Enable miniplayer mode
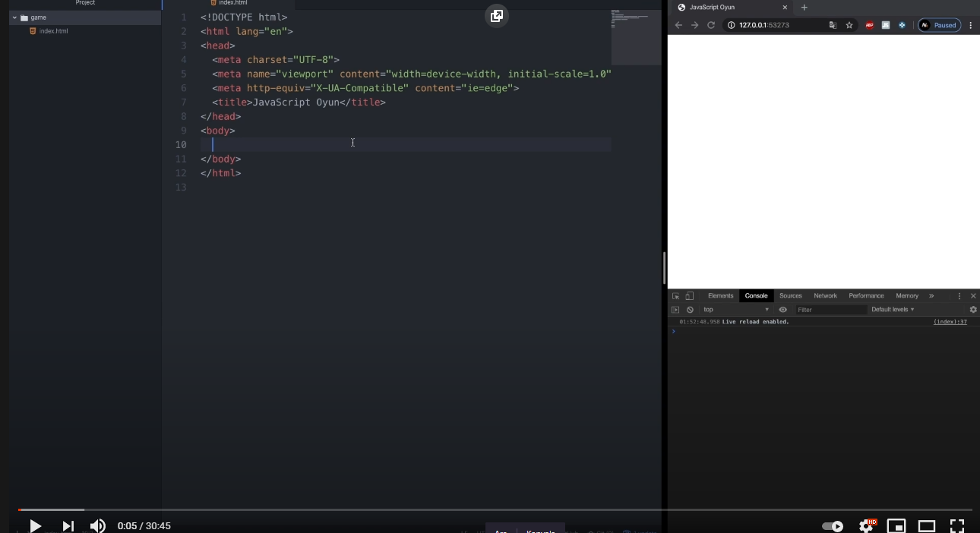The height and width of the screenshot is (533, 980). pyautogui.click(x=896, y=525)
